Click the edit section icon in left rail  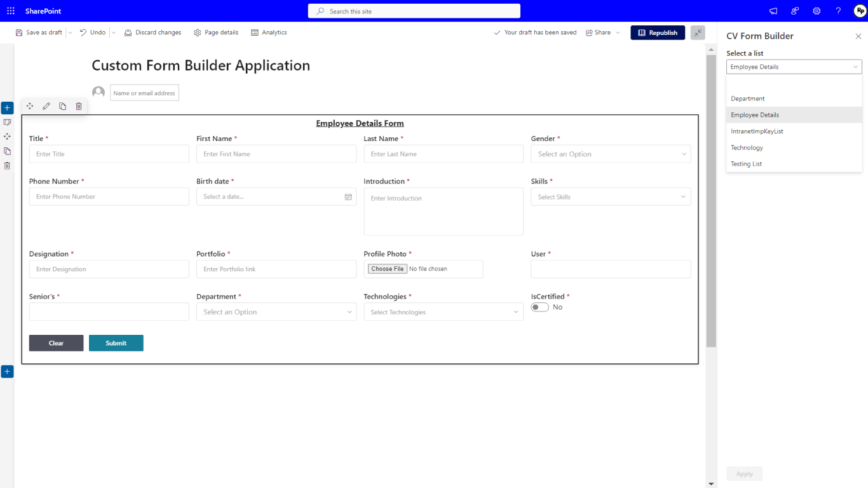pos(7,122)
